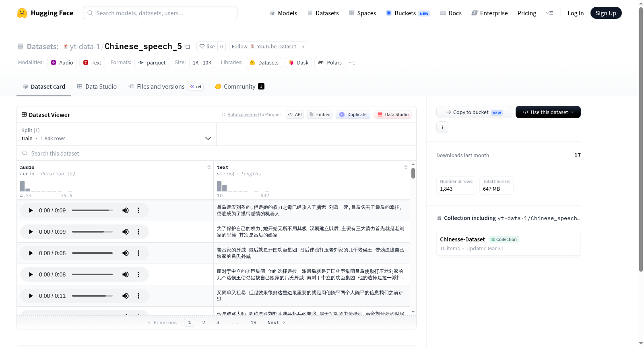Mute the second 0:09 audio row
The height and width of the screenshot is (347, 644).
tap(126, 232)
